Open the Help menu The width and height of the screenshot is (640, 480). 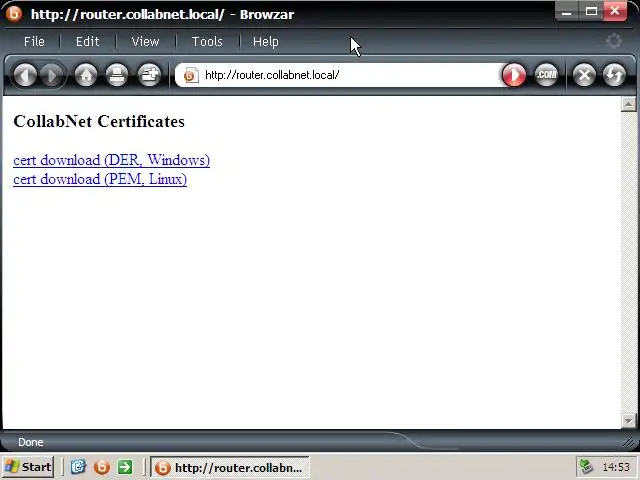tap(266, 41)
